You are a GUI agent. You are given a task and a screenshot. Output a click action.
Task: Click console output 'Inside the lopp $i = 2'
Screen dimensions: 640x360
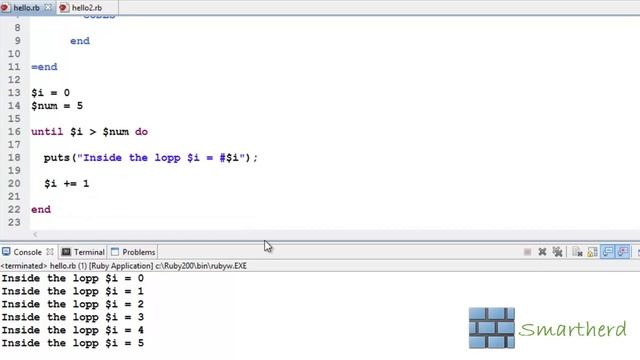pos(73,304)
